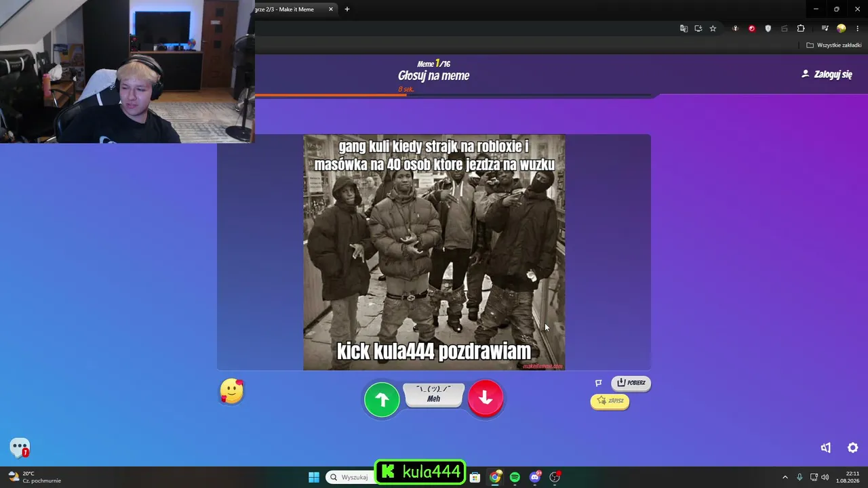Open the Chrome profile avatar
Screen dimensions: 868x488
click(842, 28)
